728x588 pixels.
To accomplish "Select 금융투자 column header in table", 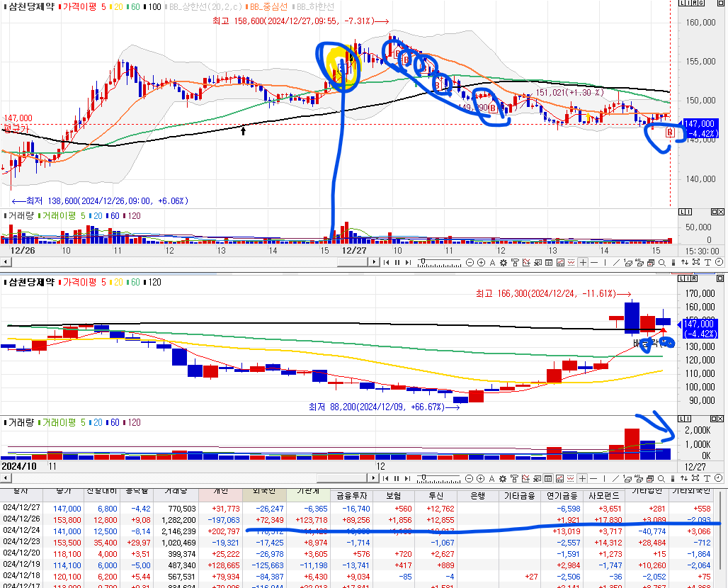I will (x=351, y=496).
